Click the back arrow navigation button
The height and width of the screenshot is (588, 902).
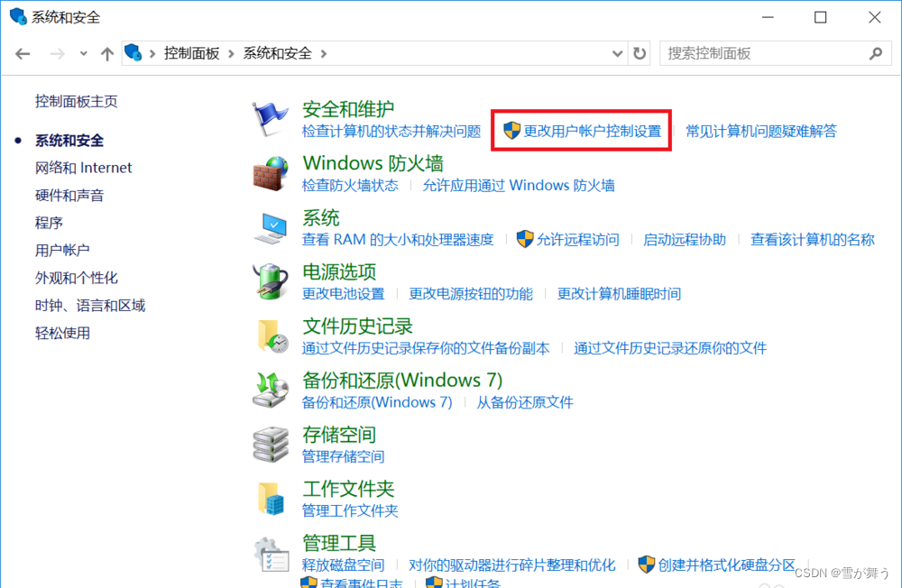[23, 53]
